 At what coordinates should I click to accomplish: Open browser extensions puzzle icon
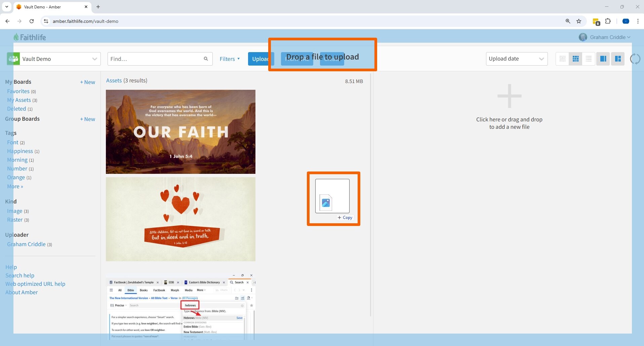coord(608,21)
